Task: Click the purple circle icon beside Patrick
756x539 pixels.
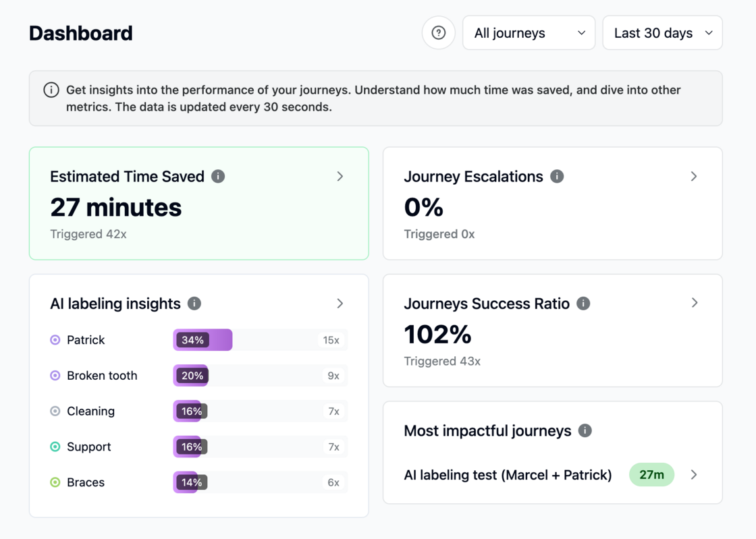Action: pyautogui.click(x=55, y=340)
